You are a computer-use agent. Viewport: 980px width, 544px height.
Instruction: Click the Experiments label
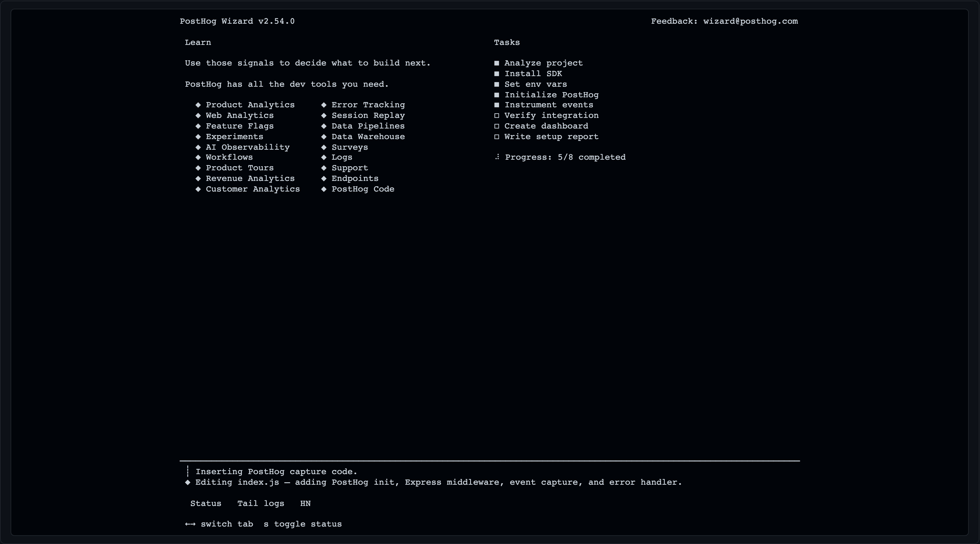(x=234, y=137)
